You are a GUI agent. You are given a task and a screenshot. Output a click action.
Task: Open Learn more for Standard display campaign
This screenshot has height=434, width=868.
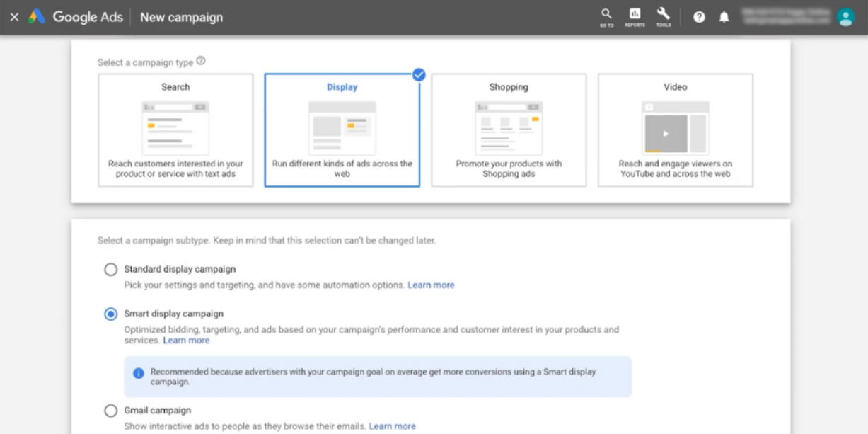point(431,285)
